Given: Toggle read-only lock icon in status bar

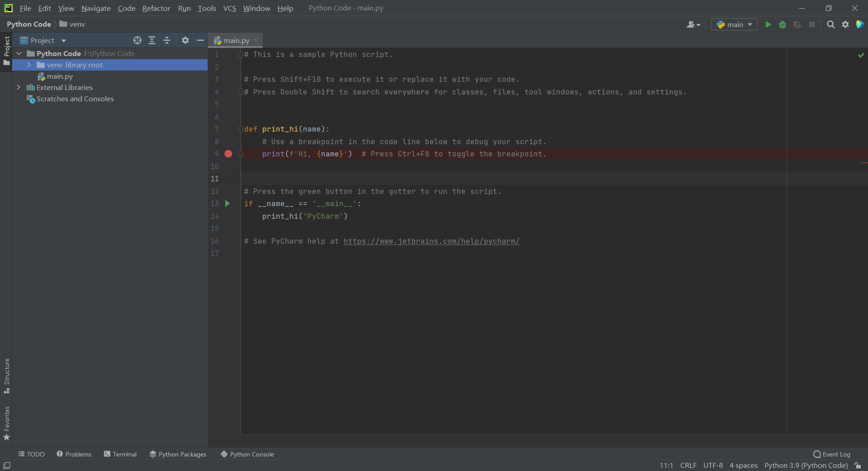Looking at the screenshot, I should pyautogui.click(x=858, y=466).
